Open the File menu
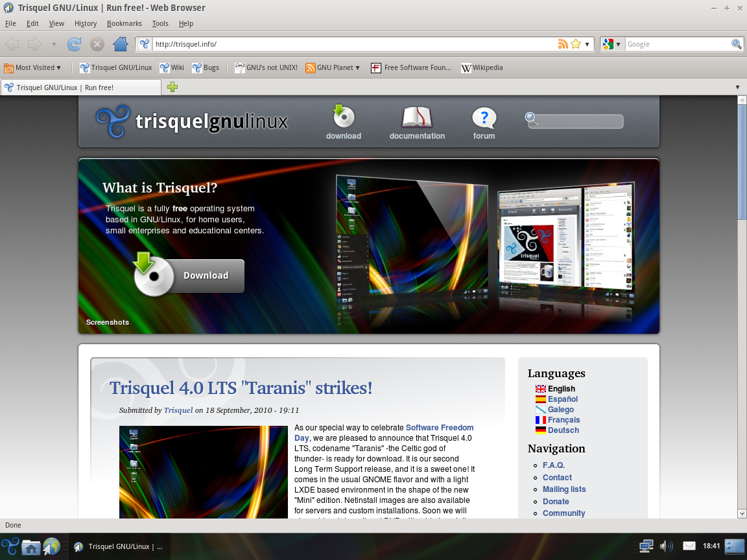Viewport: 747px width, 560px height. tap(10, 23)
